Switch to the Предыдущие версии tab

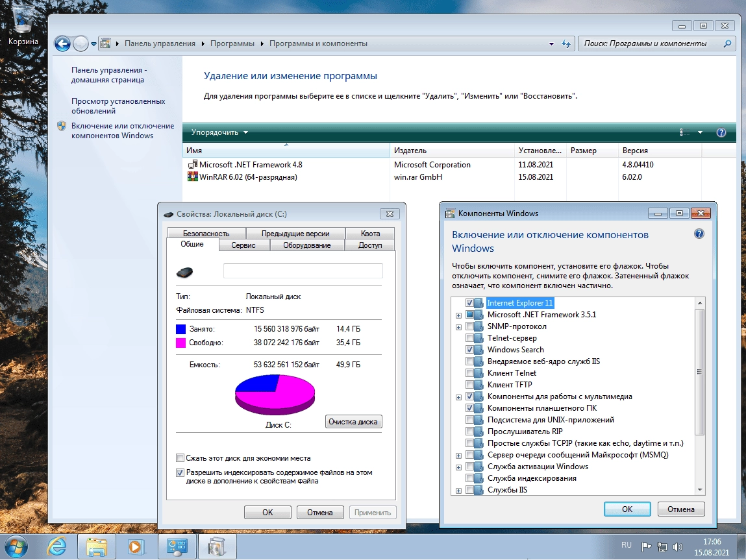pyautogui.click(x=295, y=234)
